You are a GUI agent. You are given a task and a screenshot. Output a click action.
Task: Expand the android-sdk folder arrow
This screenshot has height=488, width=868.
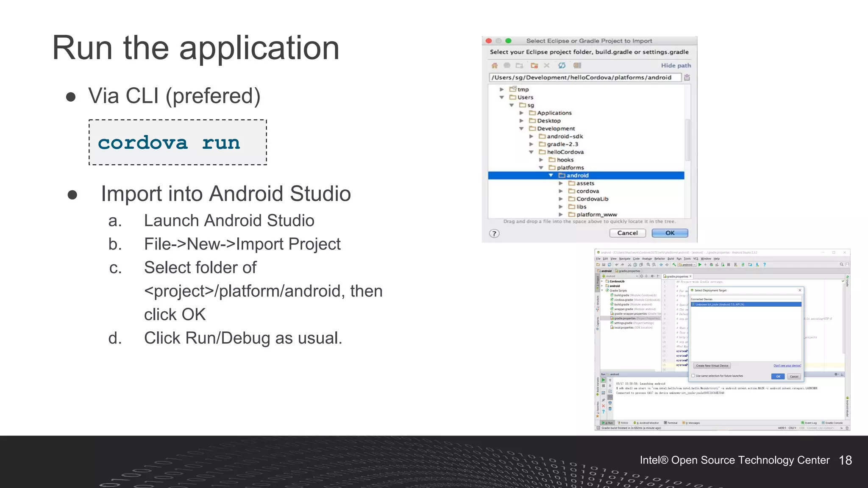point(531,136)
